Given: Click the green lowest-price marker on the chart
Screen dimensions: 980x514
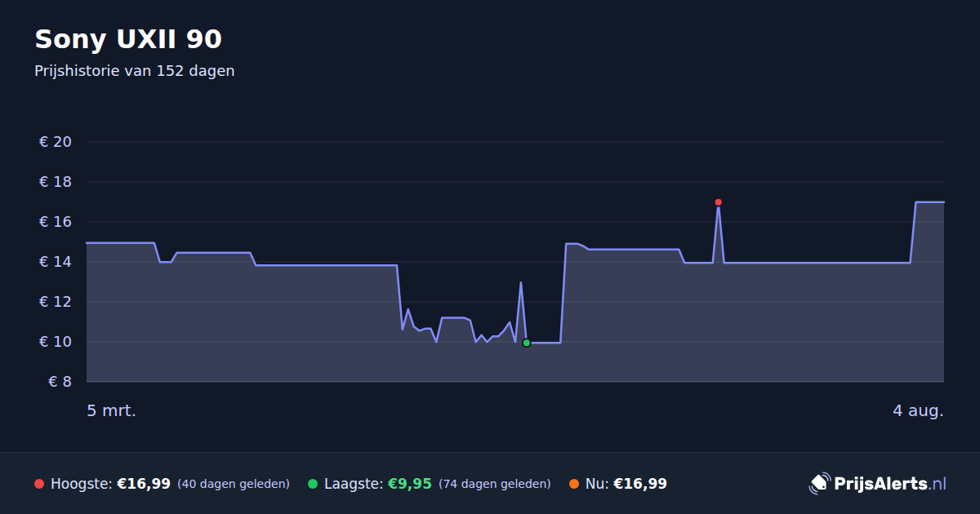Looking at the screenshot, I should pos(526,343).
